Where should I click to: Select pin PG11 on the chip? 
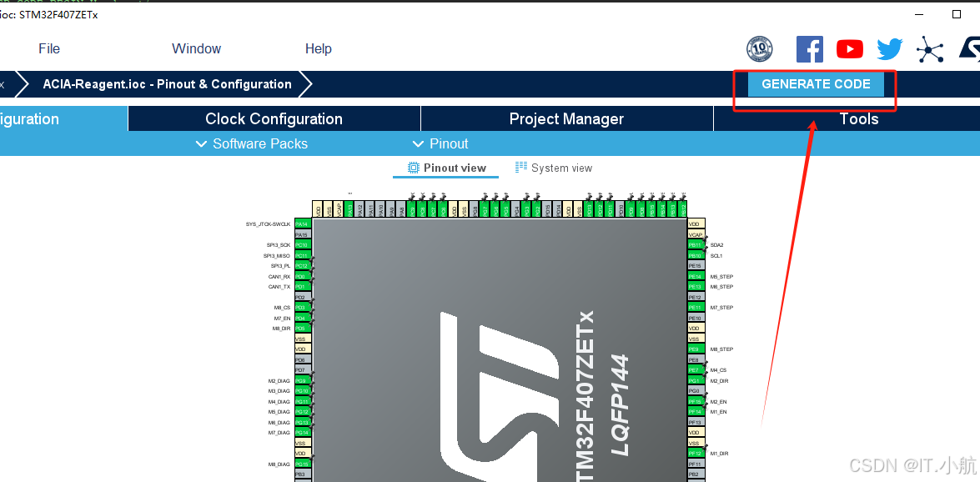303,401
